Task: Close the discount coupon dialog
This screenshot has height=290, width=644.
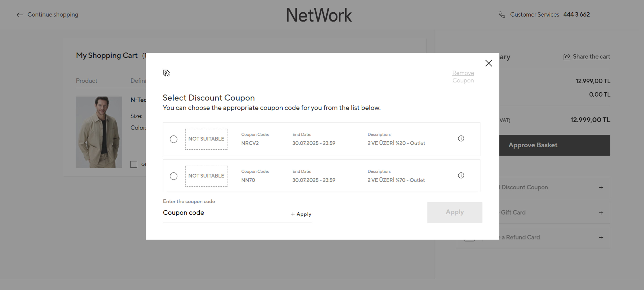Action: click(489, 63)
